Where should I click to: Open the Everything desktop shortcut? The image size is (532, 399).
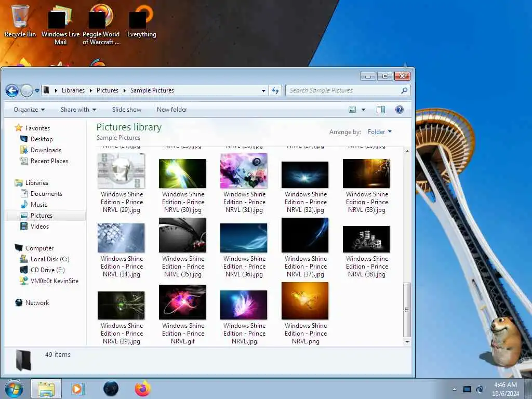click(x=141, y=20)
